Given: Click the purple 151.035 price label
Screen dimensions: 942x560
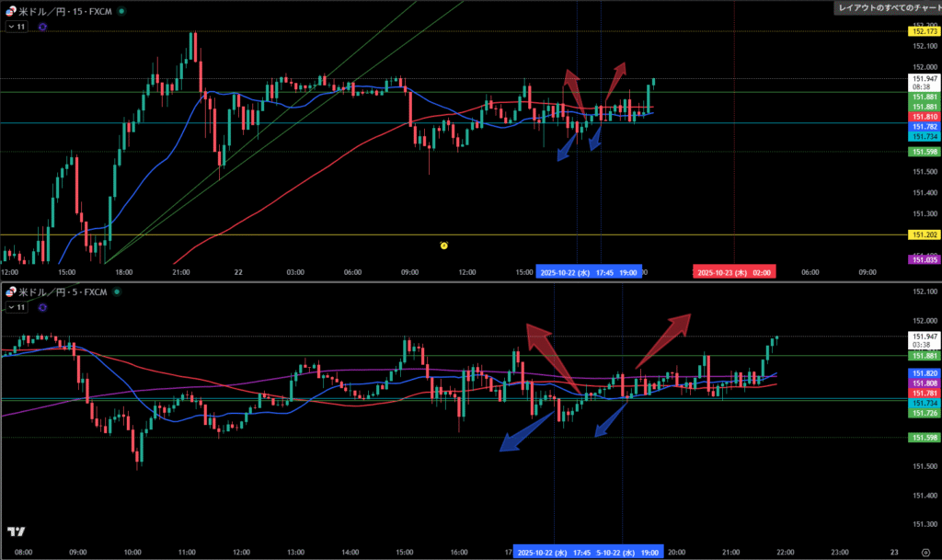Looking at the screenshot, I should click(x=924, y=260).
